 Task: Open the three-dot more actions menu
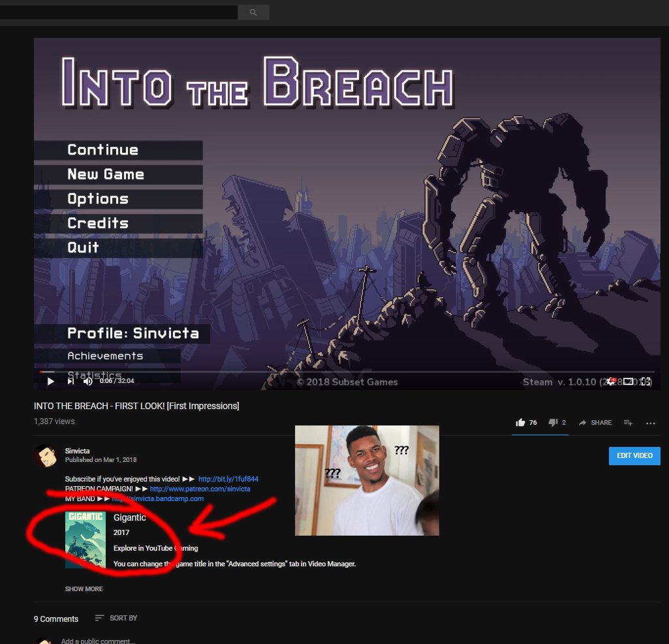pos(650,423)
